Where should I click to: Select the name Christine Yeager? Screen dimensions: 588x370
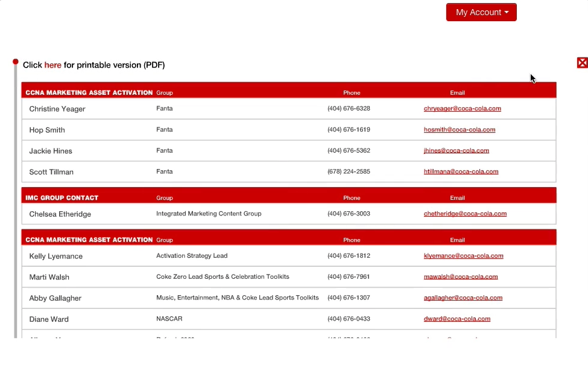click(x=57, y=109)
